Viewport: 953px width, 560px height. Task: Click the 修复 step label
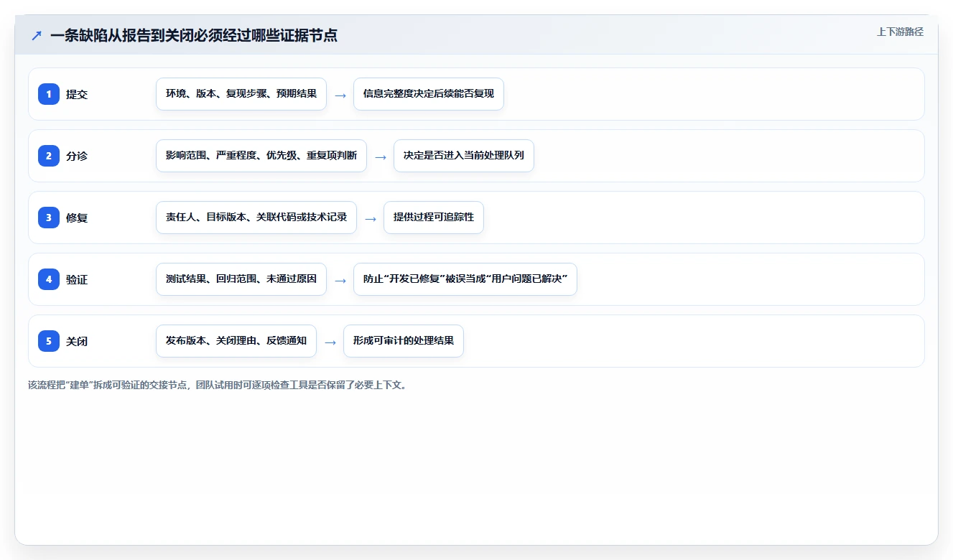coord(77,218)
